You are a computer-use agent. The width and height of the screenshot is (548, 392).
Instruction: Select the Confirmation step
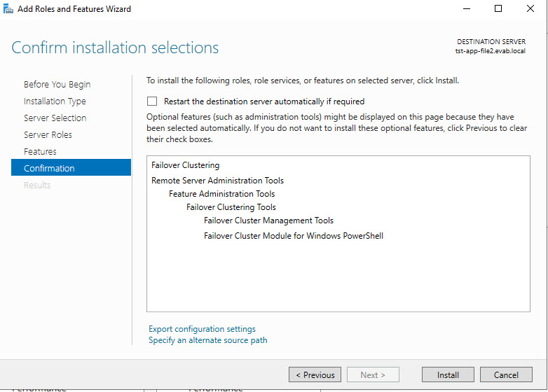[x=49, y=169]
